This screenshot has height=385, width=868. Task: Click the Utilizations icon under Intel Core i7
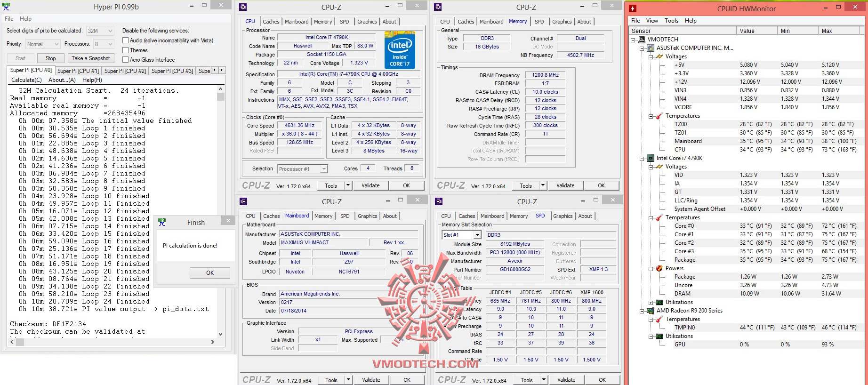(x=659, y=302)
